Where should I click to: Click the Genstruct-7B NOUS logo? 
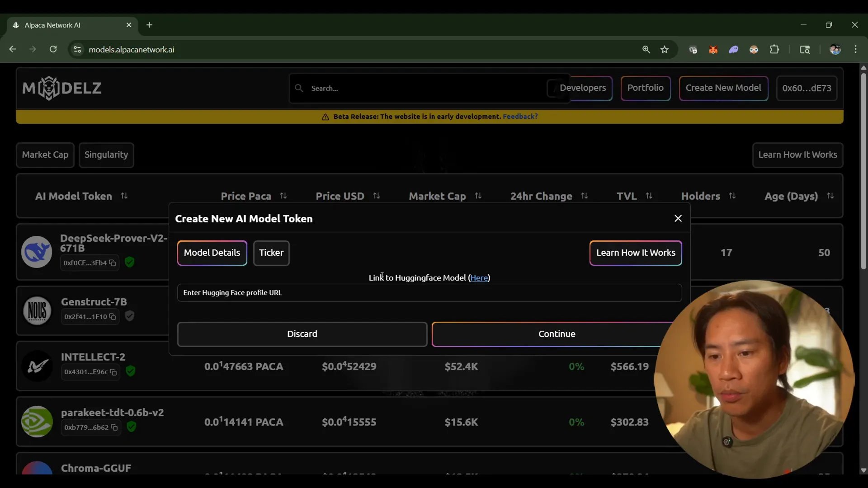click(x=37, y=311)
